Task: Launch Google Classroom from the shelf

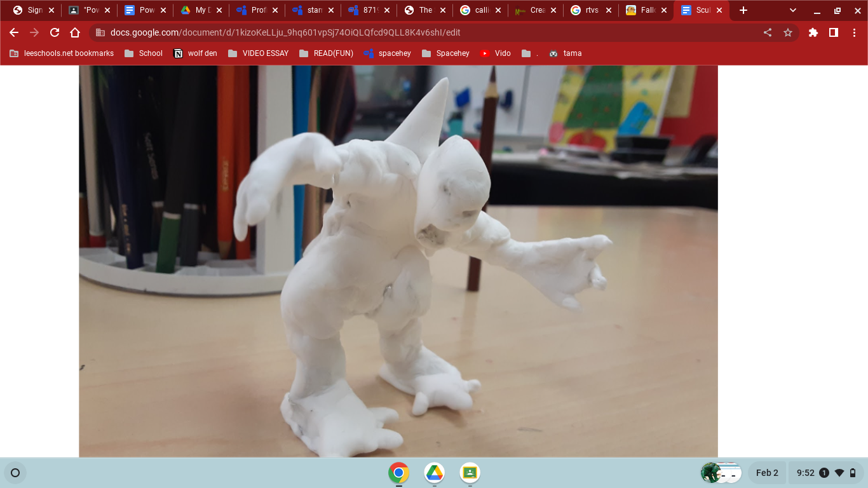Action: coord(470,473)
